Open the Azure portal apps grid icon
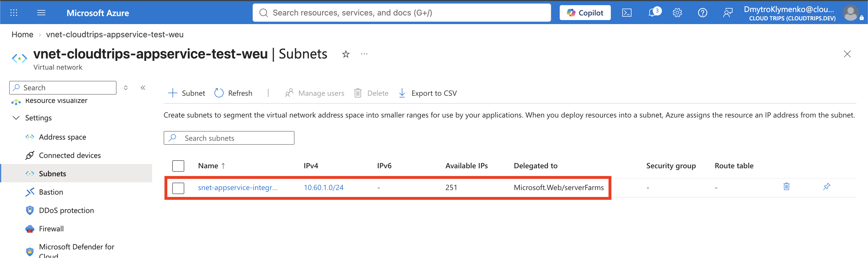Screen dimensions: 868x258 14,13
